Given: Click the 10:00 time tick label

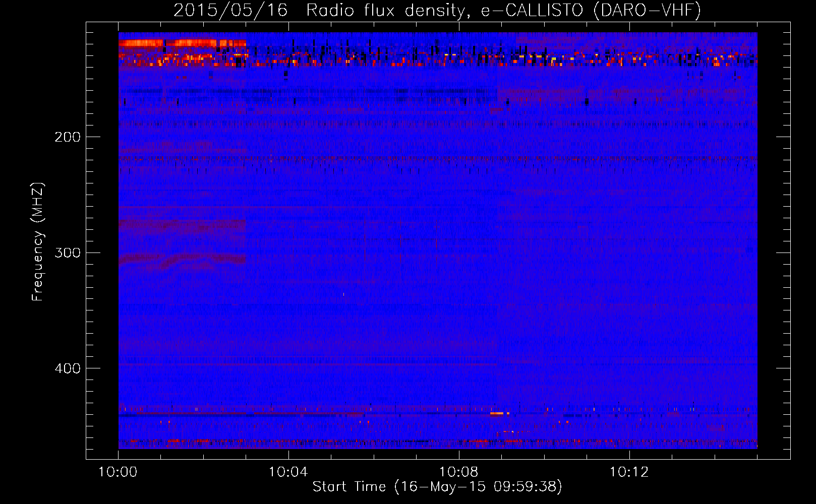Looking at the screenshot, I should coord(118,472).
